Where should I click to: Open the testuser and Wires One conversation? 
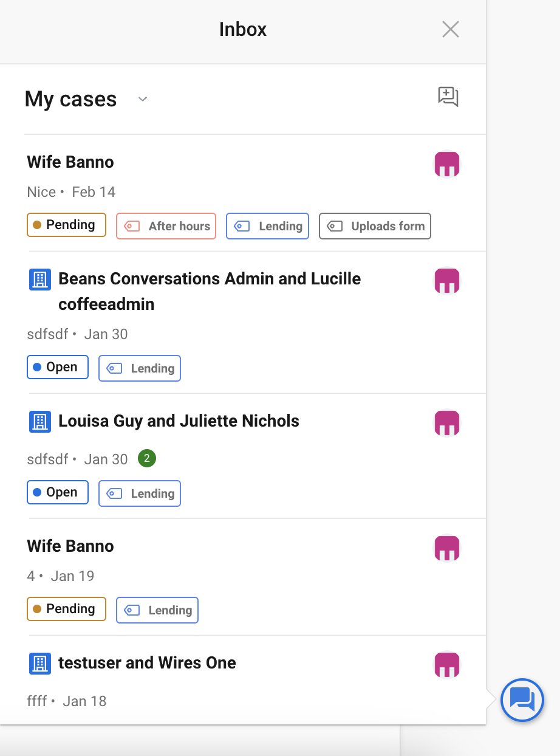[147, 663]
